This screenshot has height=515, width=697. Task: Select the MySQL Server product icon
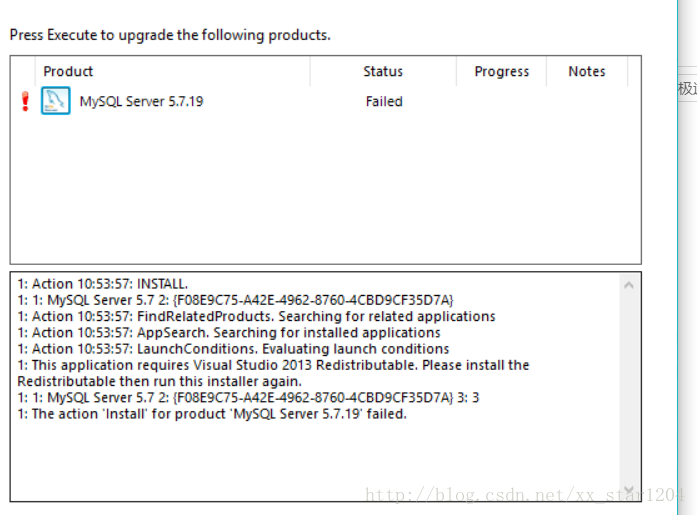coord(55,101)
